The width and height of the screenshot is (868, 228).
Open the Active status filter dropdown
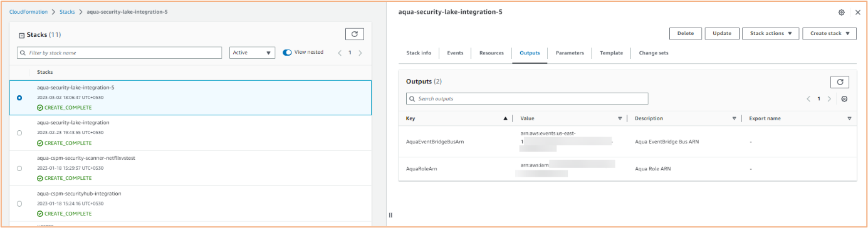coord(253,53)
